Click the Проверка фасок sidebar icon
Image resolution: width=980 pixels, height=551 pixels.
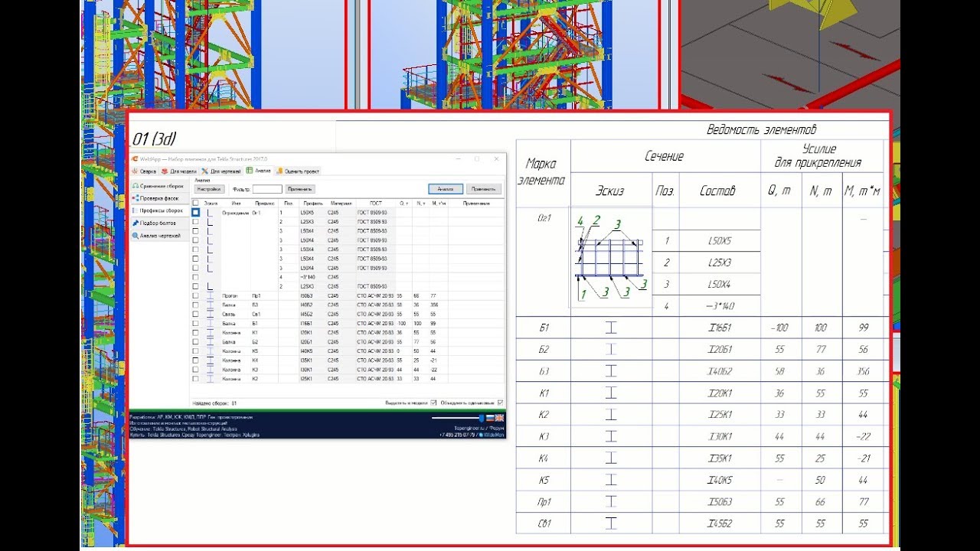click(136, 198)
